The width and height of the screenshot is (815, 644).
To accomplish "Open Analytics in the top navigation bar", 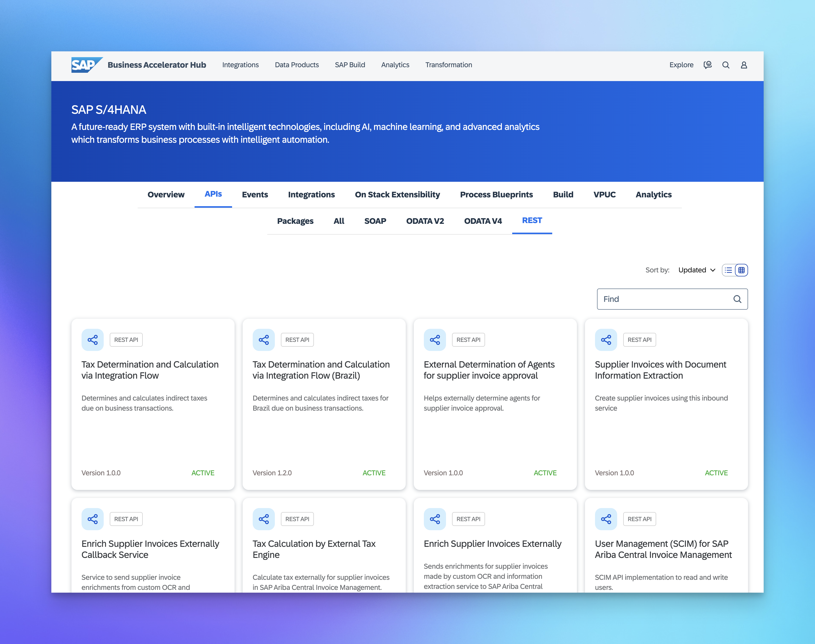I will click(x=395, y=65).
